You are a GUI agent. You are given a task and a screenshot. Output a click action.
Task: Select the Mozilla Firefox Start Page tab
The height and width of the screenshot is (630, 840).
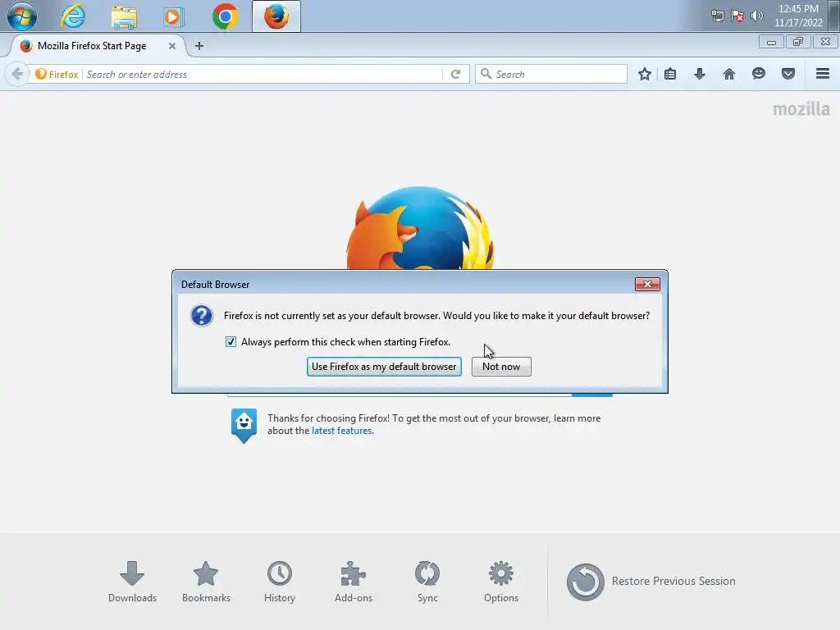91,46
